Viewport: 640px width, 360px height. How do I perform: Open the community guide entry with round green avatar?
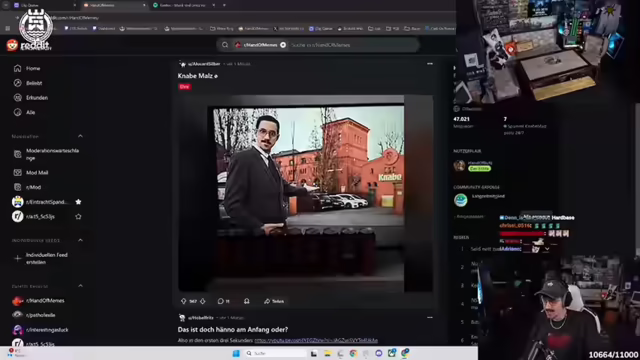[x=479, y=200]
